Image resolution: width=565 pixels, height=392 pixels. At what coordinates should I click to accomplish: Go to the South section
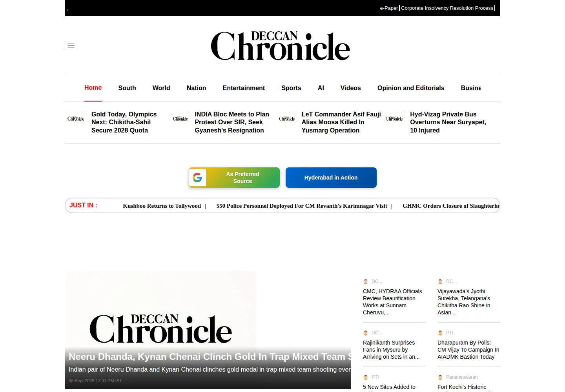(127, 88)
